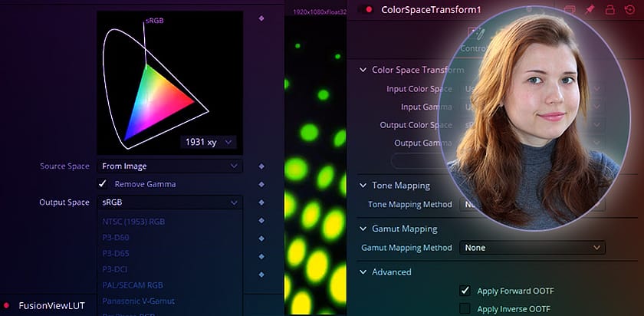The image size is (644, 316).
Task: Click the lock icon in ColorSpaceTransform1 header
Action: coord(610,9)
